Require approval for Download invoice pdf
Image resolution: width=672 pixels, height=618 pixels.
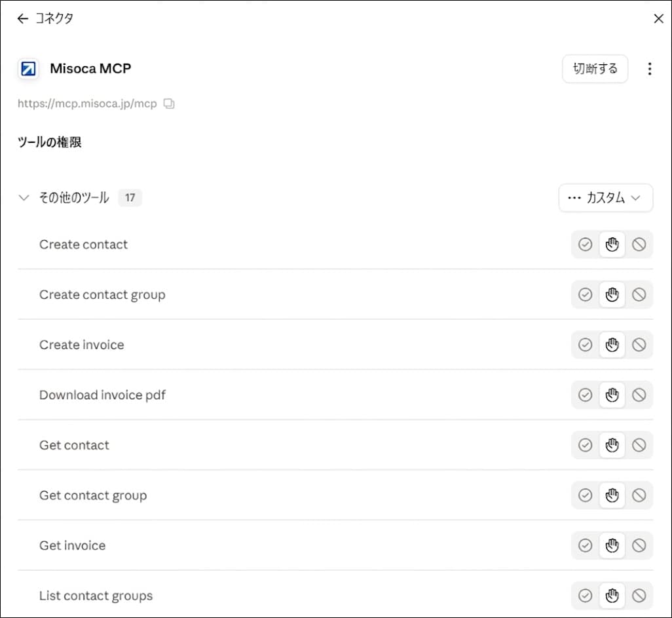point(612,395)
